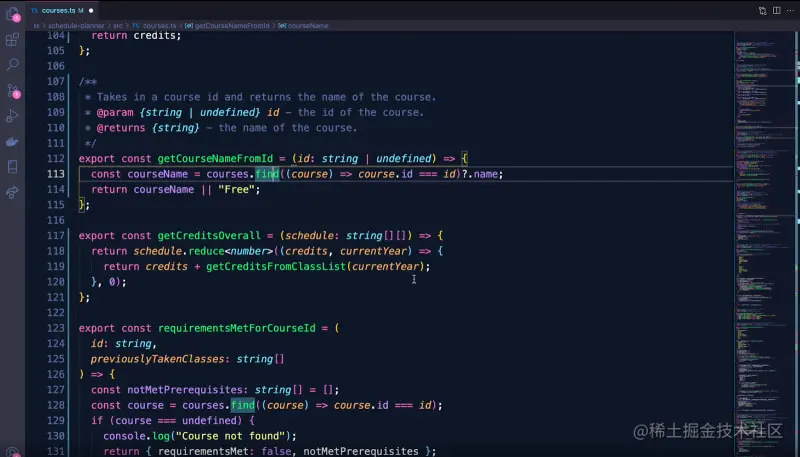800x457 pixels.
Task: Click line number 126
Action: point(56,374)
